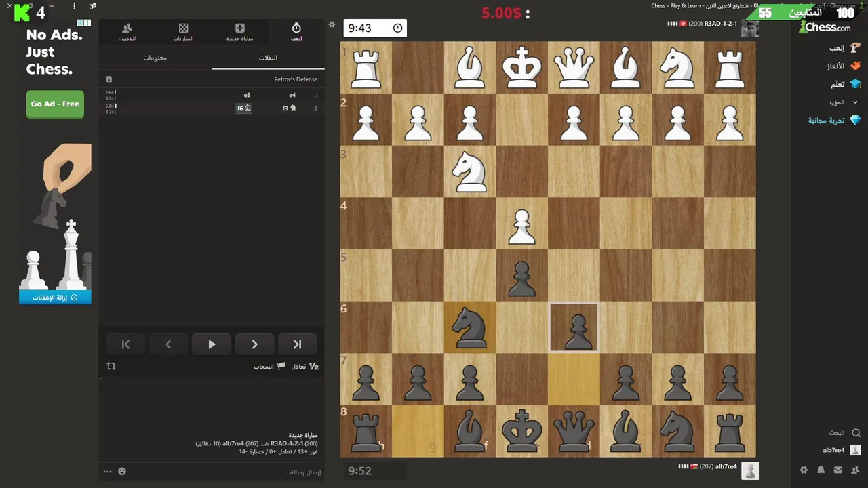Switch to the Info (معلومات) tab
Image resolution: width=868 pixels, height=488 pixels.
(x=155, y=58)
